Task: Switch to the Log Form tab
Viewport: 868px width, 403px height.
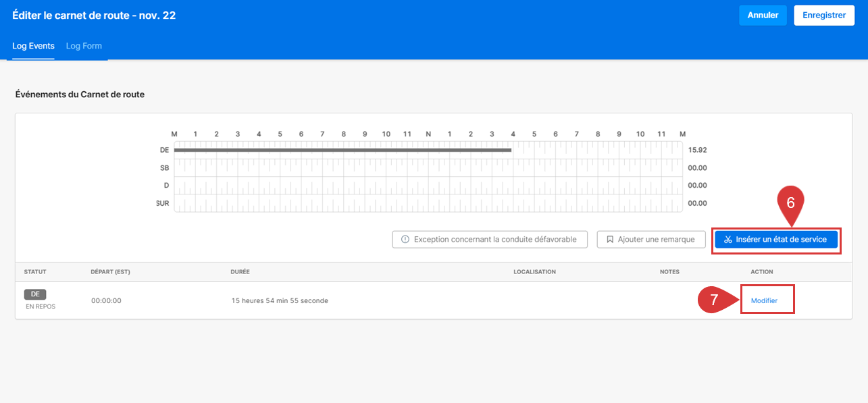Action: (x=84, y=46)
